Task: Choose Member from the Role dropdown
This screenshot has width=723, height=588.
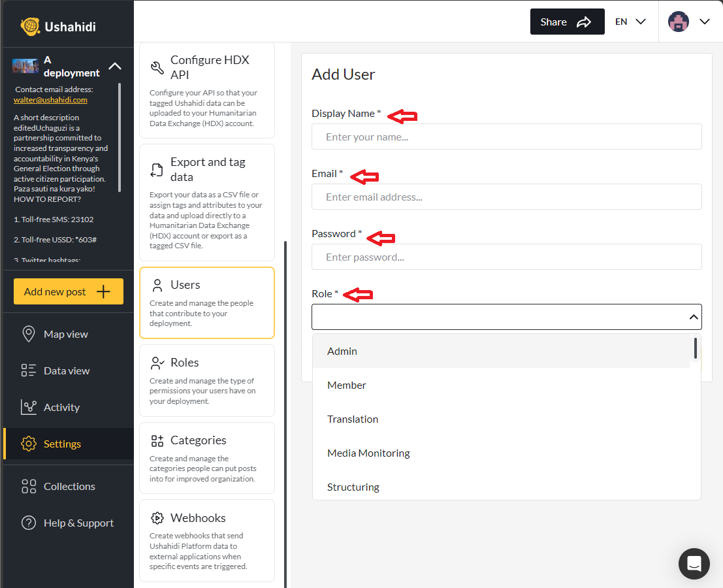Action: coord(347,385)
